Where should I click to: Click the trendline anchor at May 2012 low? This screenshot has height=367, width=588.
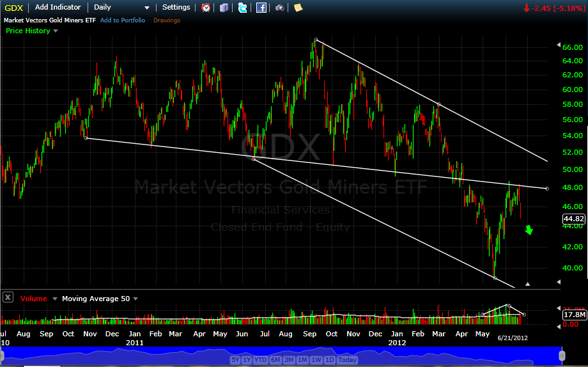495,278
